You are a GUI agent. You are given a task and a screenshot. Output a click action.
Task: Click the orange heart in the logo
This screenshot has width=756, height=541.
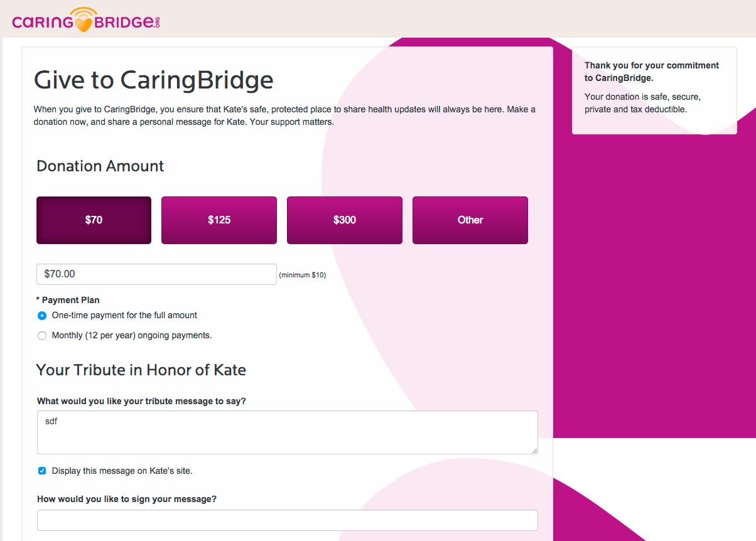pyautogui.click(x=84, y=24)
